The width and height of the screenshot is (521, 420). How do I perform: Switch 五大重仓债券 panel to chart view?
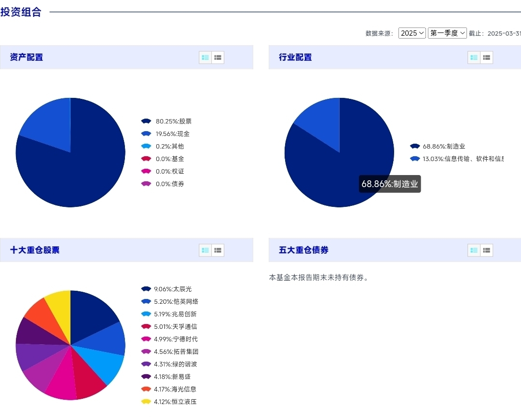(x=474, y=250)
